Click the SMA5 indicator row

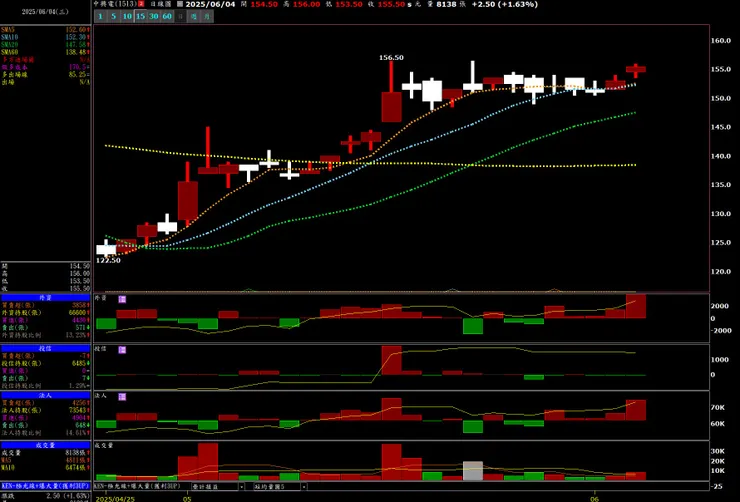[x=45, y=30]
